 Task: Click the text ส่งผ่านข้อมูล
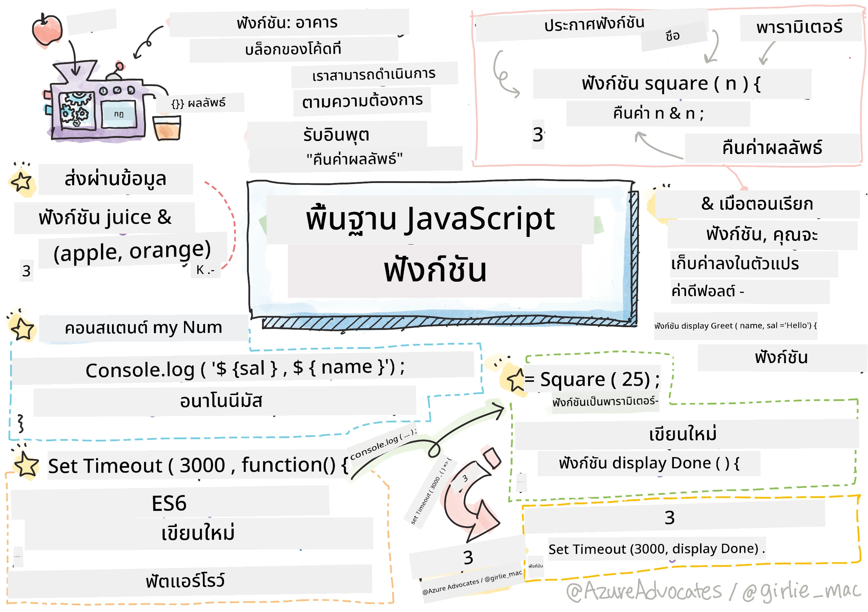115,179
